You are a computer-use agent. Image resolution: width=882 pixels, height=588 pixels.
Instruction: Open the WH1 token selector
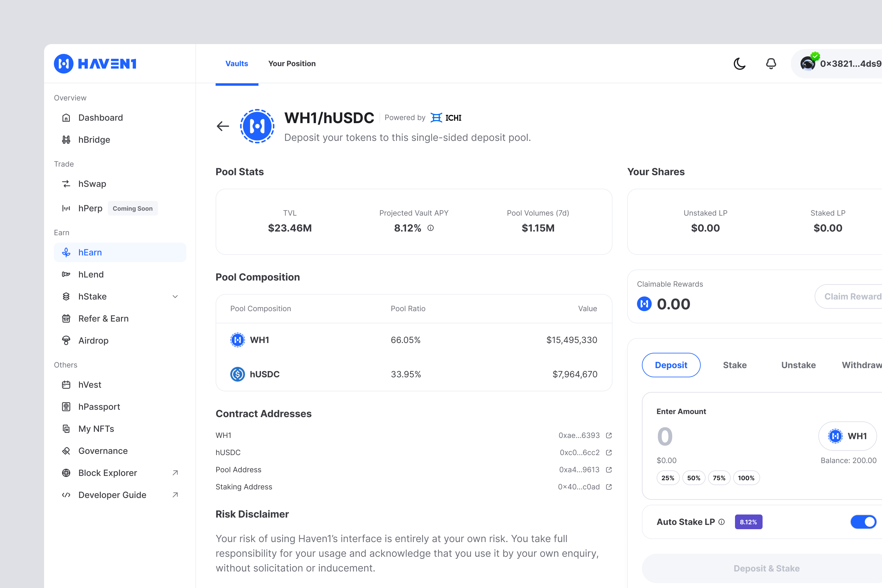(847, 436)
